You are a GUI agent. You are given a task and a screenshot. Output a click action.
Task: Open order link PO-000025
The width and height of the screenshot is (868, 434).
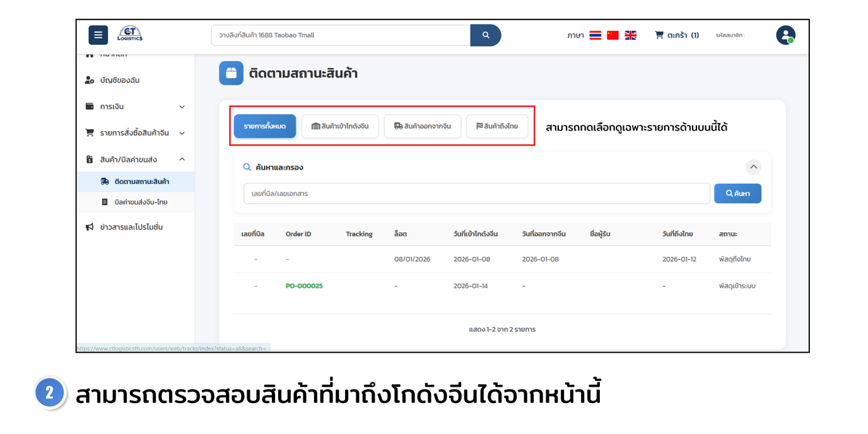pyautogui.click(x=304, y=286)
